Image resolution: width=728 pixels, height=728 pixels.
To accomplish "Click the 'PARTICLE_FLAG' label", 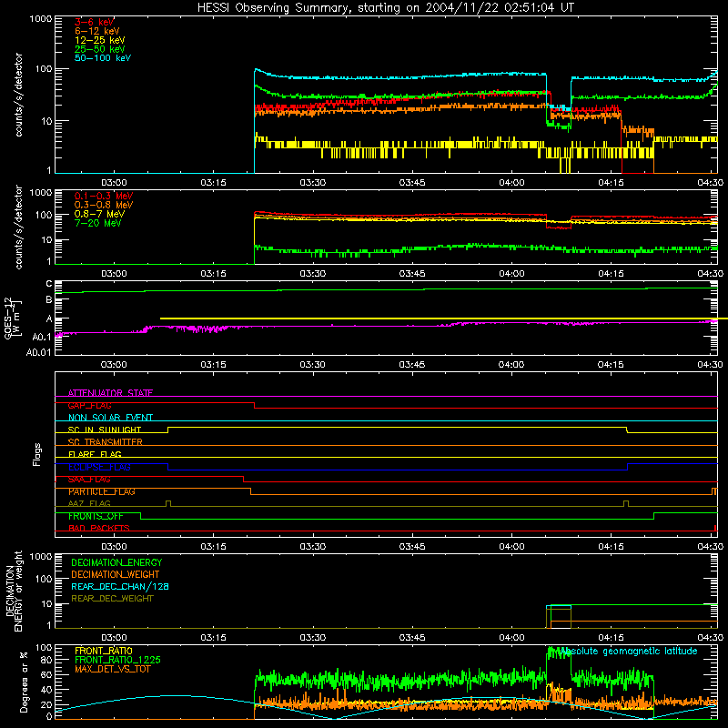I will pyautogui.click(x=101, y=491).
